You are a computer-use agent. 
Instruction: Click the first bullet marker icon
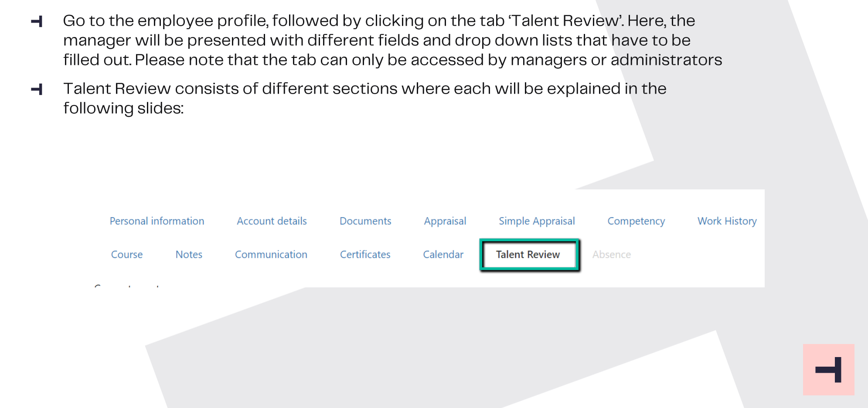coord(37,21)
